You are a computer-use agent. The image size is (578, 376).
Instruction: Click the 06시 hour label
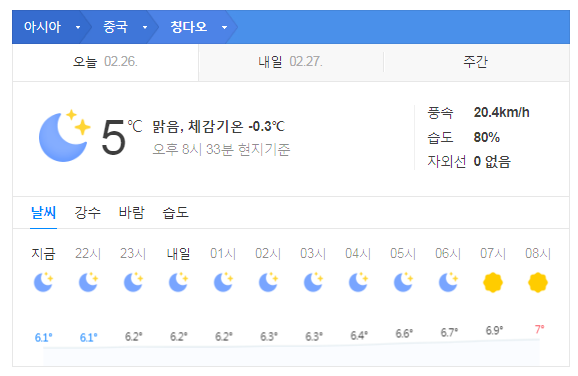(x=448, y=254)
